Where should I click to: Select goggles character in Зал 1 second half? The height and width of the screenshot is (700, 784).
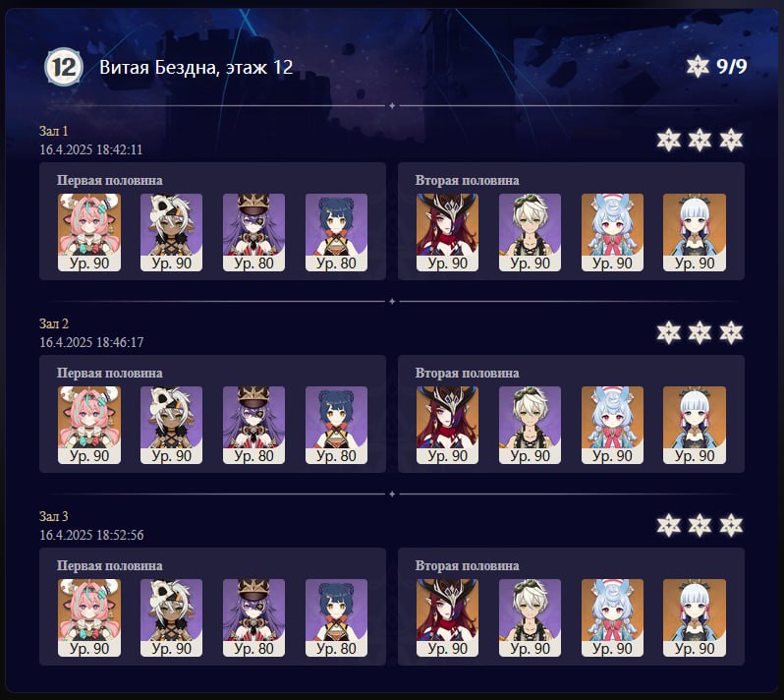point(530,233)
